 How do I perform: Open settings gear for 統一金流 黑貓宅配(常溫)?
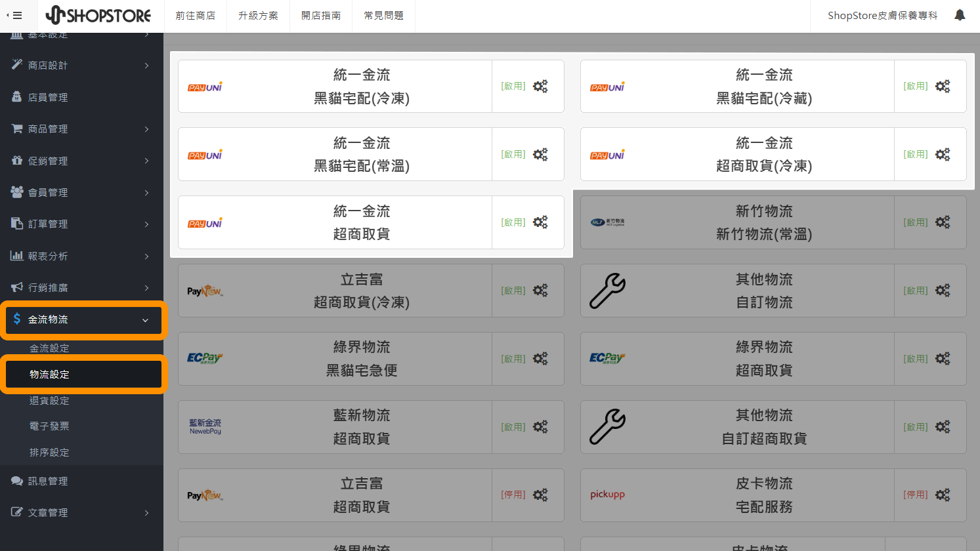pos(540,155)
